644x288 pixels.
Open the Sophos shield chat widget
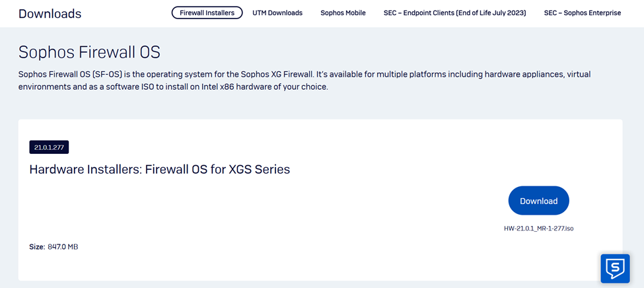614,268
